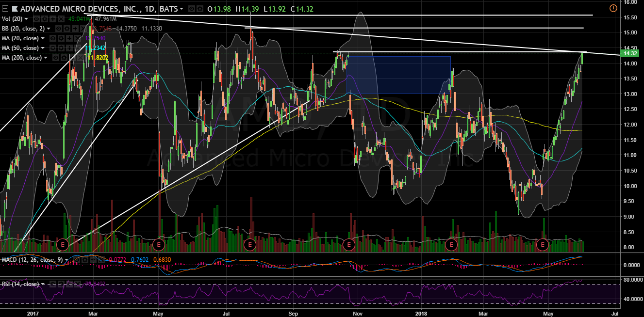Click the earnings marker E near May 2018

pyautogui.click(x=543, y=244)
